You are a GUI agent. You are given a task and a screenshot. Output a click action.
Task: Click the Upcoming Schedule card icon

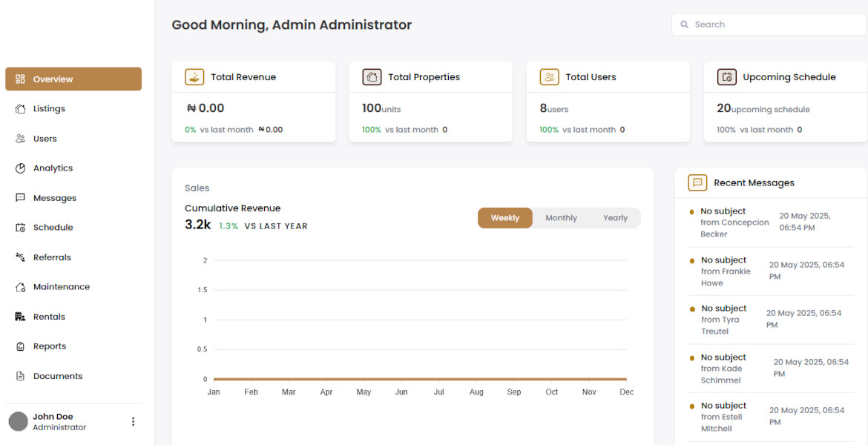click(726, 77)
